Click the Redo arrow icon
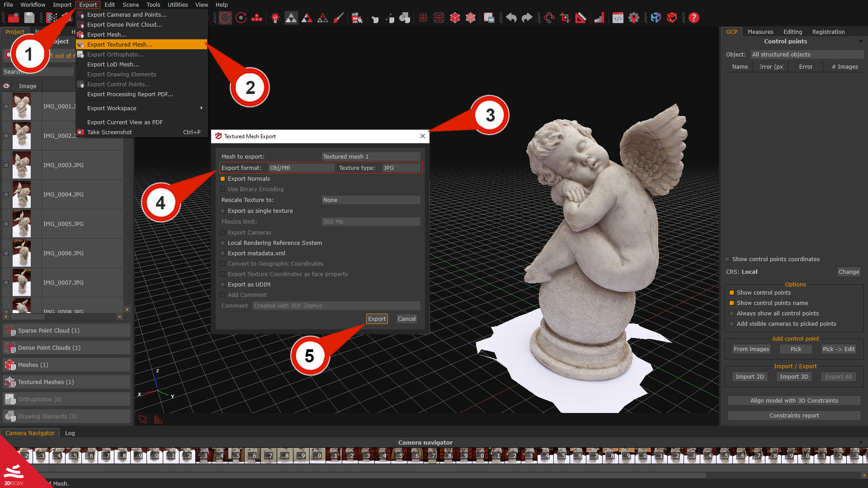This screenshot has width=868, height=488. pos(527,18)
